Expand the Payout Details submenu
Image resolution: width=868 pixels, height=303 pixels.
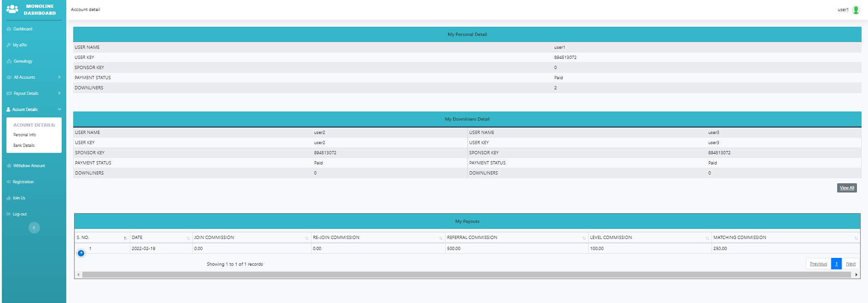tap(59, 93)
